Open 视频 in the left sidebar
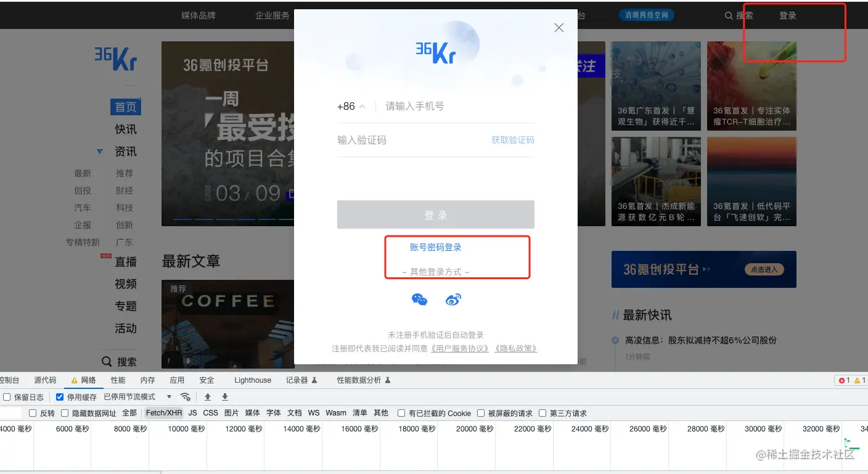The width and height of the screenshot is (868, 474). tap(126, 284)
